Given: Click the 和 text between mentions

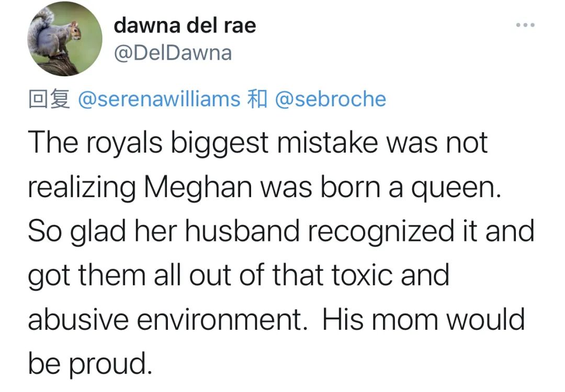Looking at the screenshot, I should pos(256,99).
